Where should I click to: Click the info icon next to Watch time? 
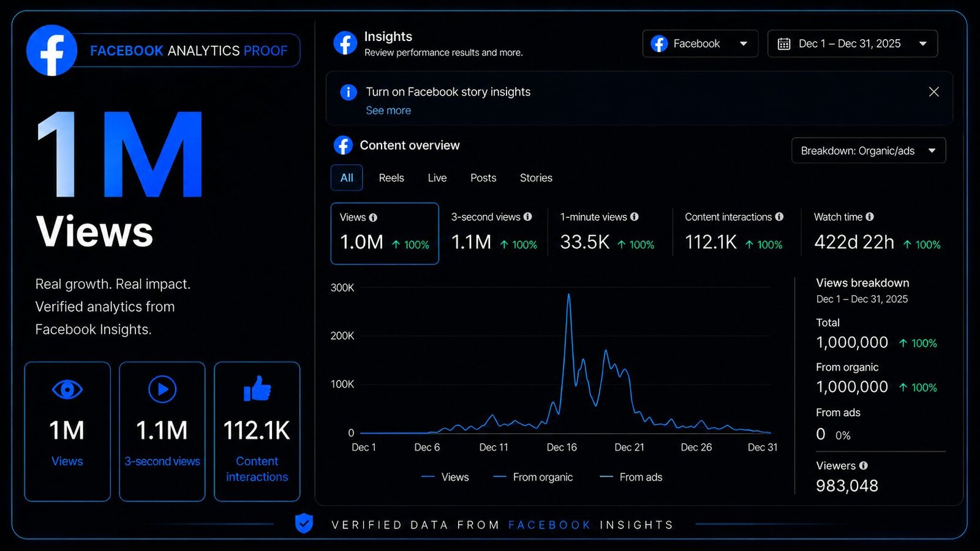(x=870, y=217)
